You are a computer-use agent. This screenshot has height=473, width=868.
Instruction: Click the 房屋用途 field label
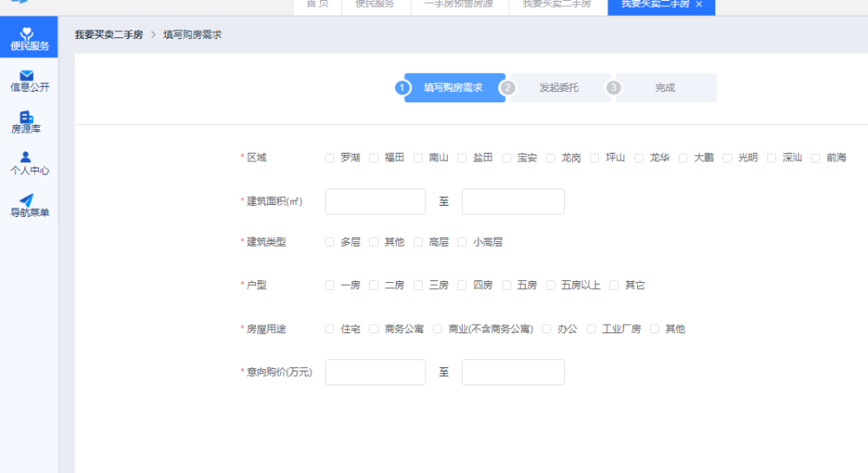point(266,329)
